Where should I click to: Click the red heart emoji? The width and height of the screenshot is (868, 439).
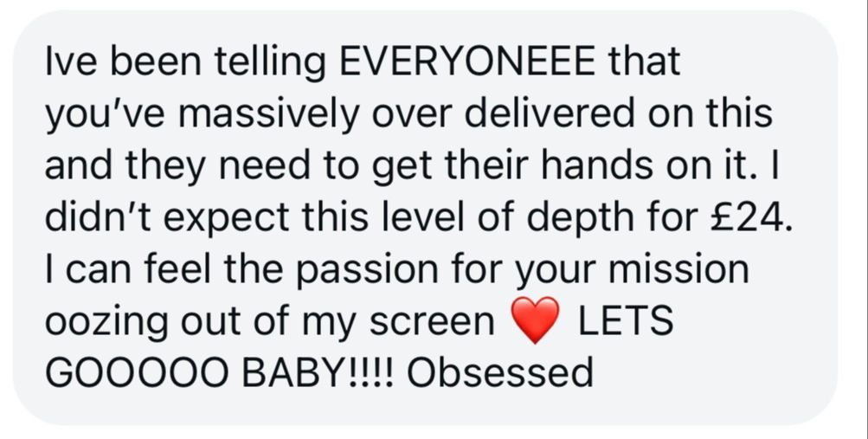coord(536,320)
